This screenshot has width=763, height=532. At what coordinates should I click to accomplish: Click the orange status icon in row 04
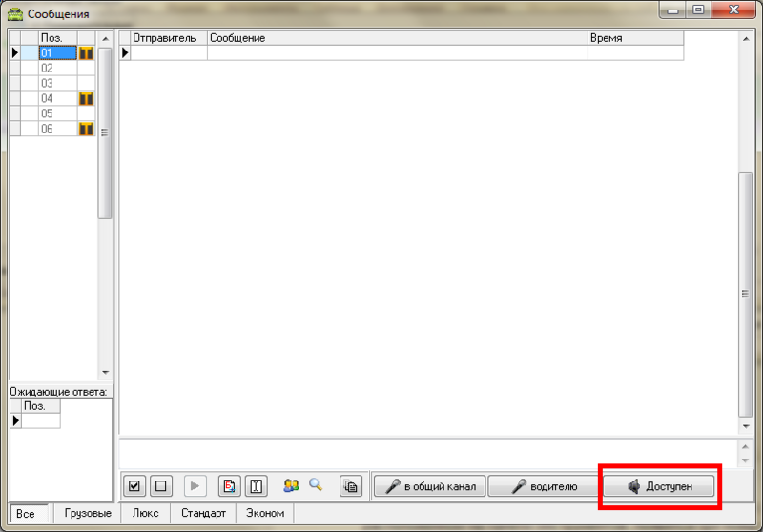click(x=86, y=98)
